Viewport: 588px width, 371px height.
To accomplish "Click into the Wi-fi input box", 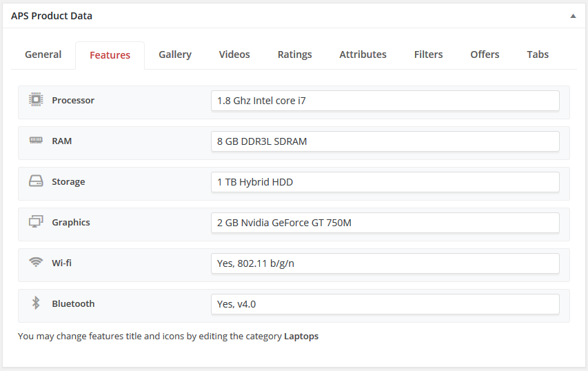I will 385,263.
